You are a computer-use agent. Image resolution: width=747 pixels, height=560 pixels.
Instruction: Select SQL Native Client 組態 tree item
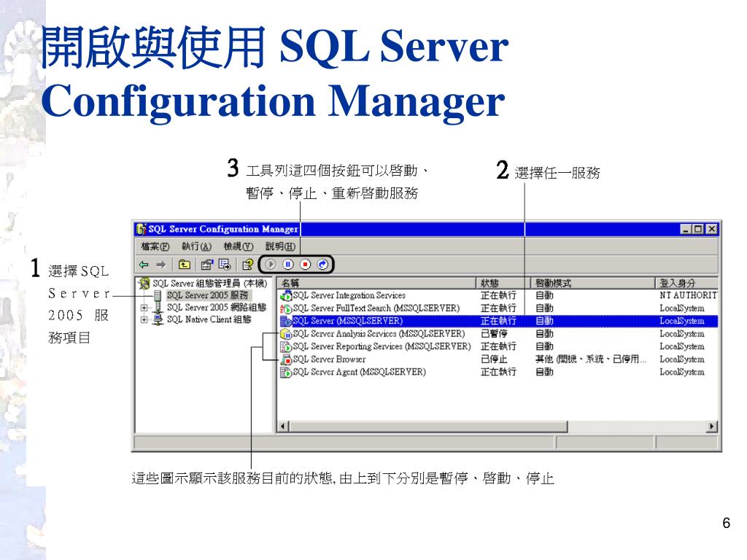(209, 319)
